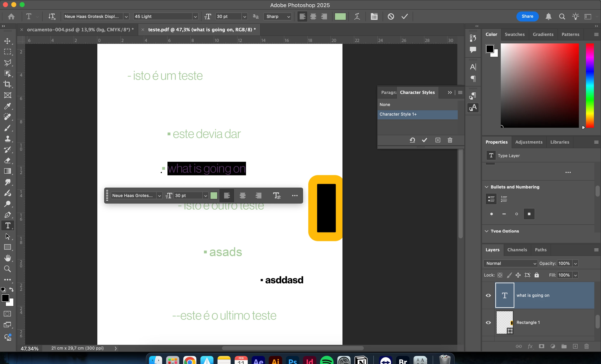Select the Move tool
Image resolution: width=601 pixels, height=364 pixels.
(8, 41)
